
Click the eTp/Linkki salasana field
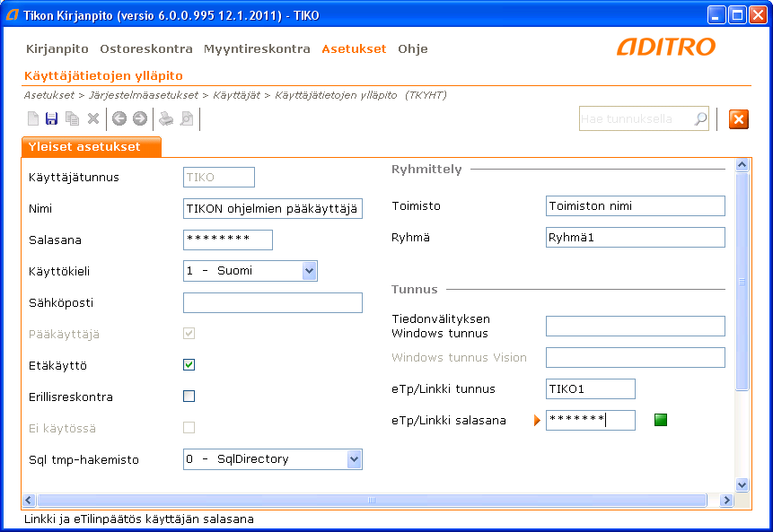point(591,420)
